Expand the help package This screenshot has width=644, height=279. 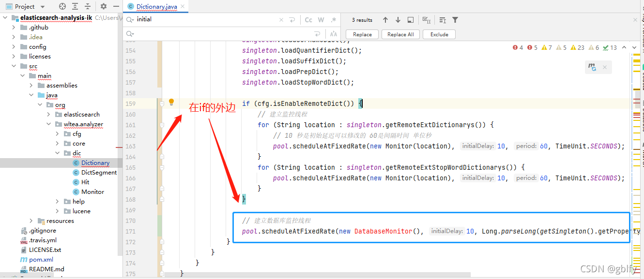coord(57,202)
